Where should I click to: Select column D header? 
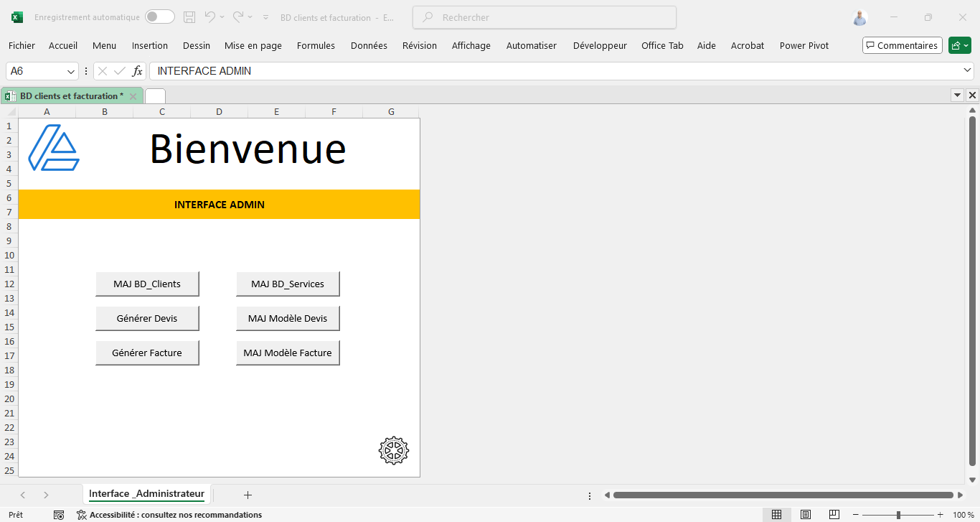(x=219, y=111)
